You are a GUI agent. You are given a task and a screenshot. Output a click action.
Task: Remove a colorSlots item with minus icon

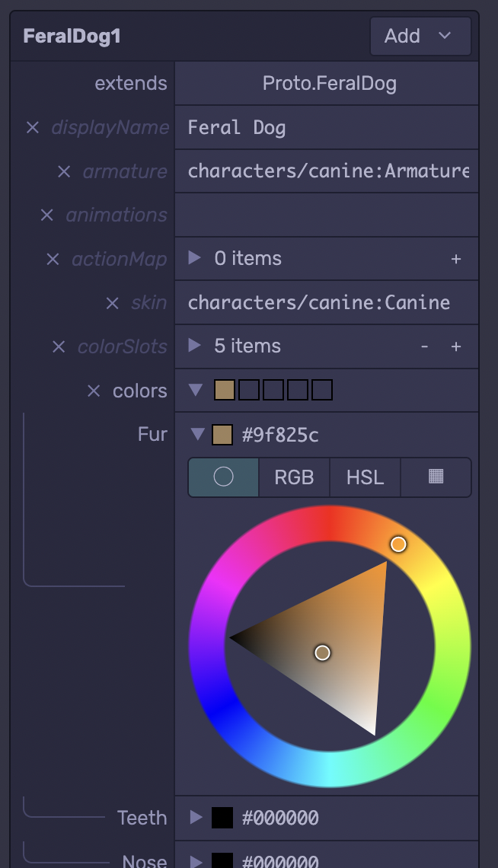pyautogui.click(x=424, y=346)
